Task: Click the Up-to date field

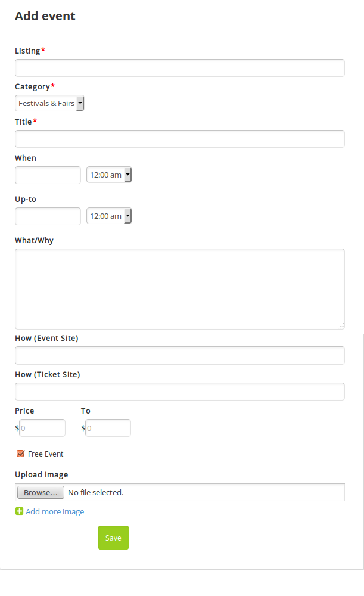Action: click(48, 216)
